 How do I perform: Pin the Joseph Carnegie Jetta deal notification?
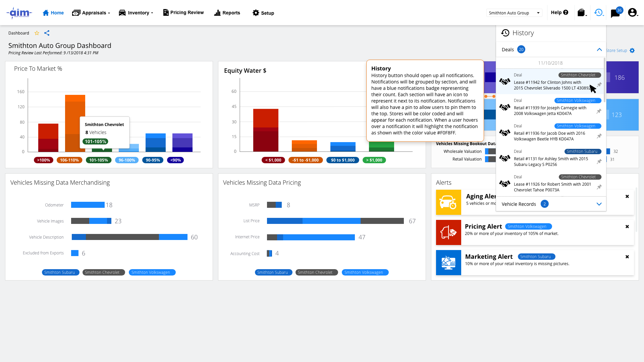599,111
